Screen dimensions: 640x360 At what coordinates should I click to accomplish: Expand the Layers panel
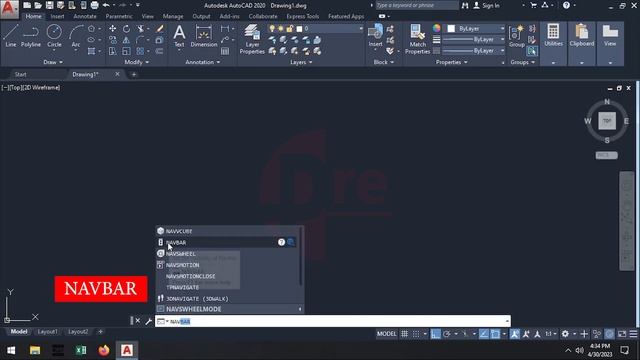point(301,62)
